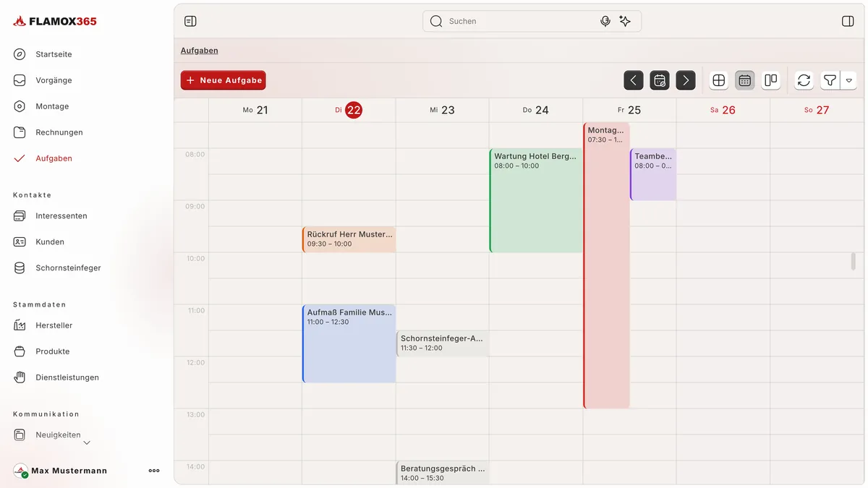Click the Aufgaben breadcrumb link
Screen dimensions: 868x488
pos(200,51)
